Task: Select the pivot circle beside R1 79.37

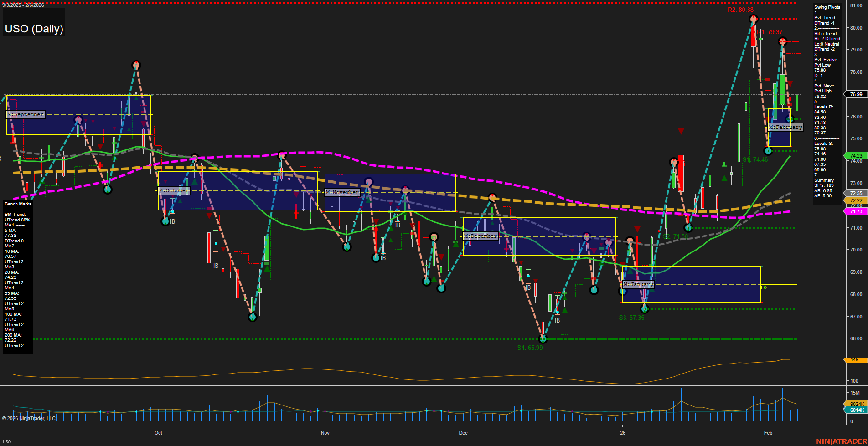Action: pyautogui.click(x=782, y=41)
